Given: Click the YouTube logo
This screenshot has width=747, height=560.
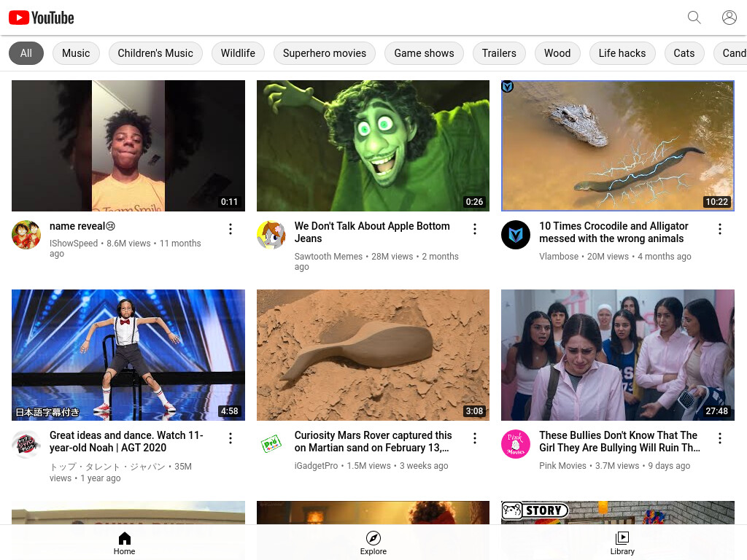Looking at the screenshot, I should coord(42,18).
